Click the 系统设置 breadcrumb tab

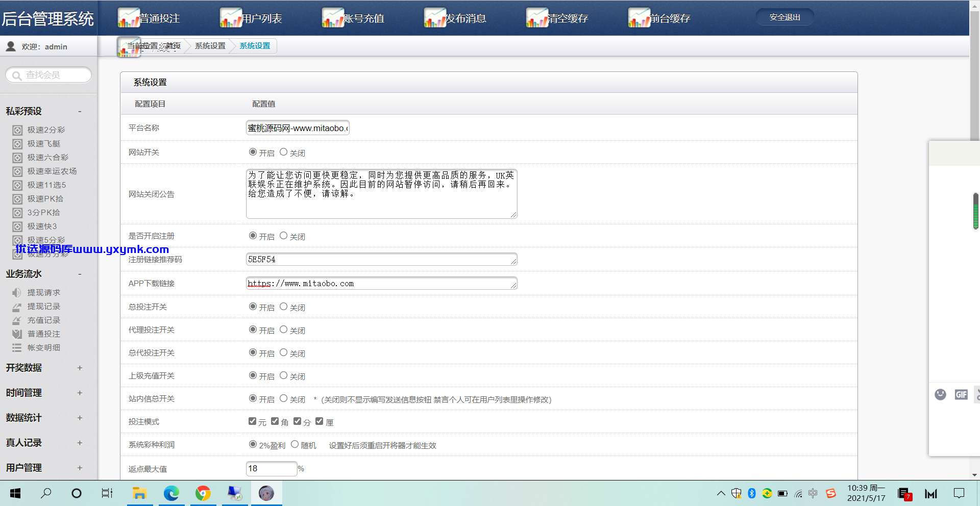pos(255,46)
